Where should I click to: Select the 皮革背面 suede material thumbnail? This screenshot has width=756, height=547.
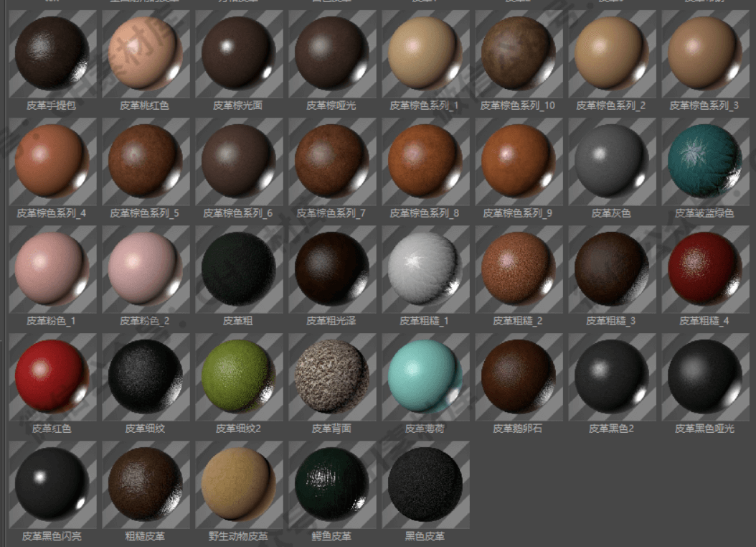click(x=331, y=377)
